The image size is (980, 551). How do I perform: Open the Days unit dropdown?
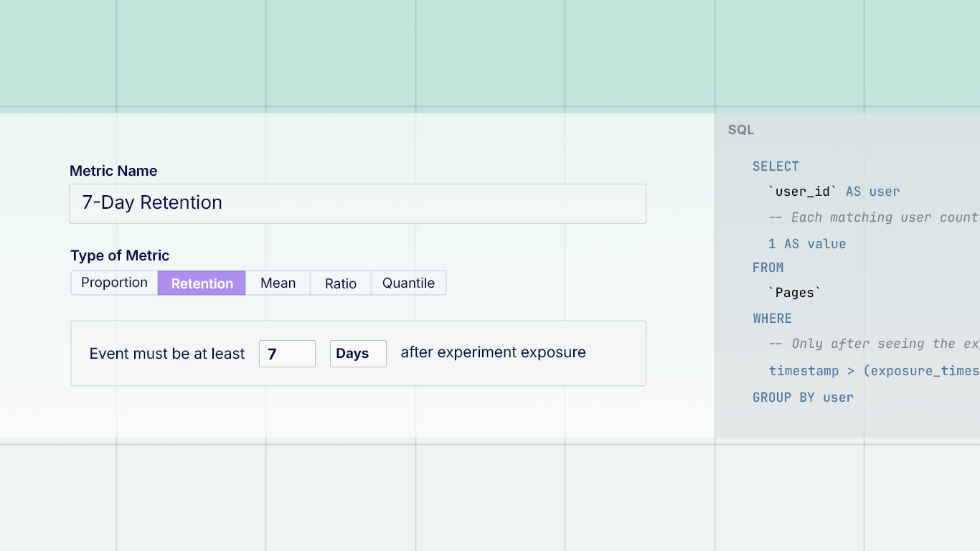358,354
